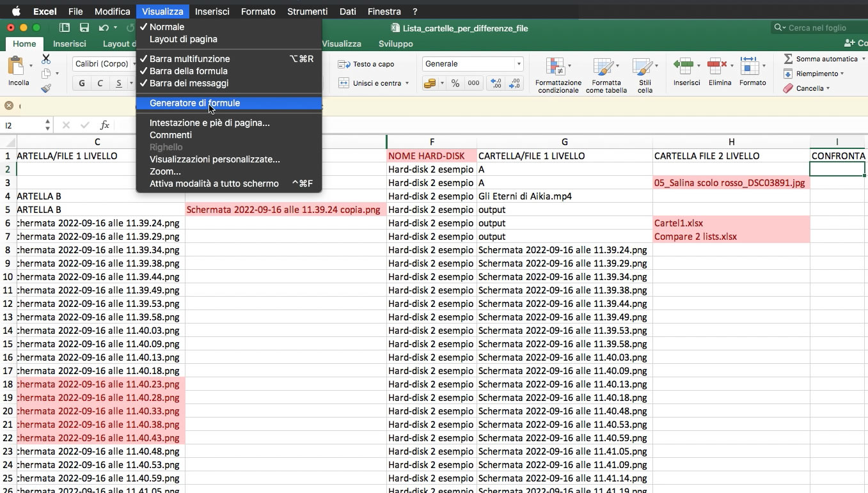Select column G header
This screenshot has height=493, width=868.
[564, 142]
